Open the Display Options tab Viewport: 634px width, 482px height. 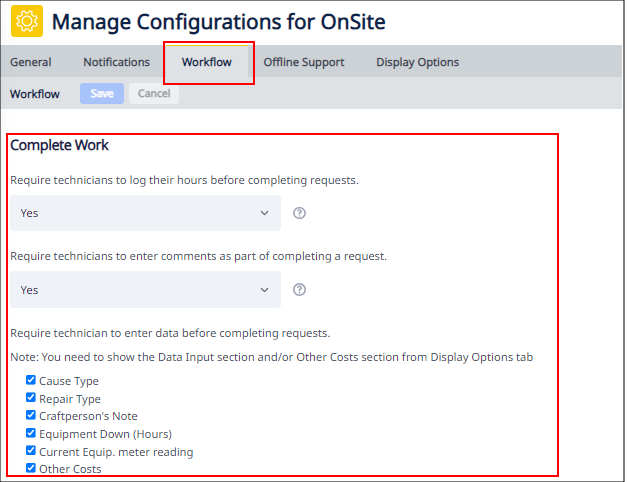click(x=417, y=62)
